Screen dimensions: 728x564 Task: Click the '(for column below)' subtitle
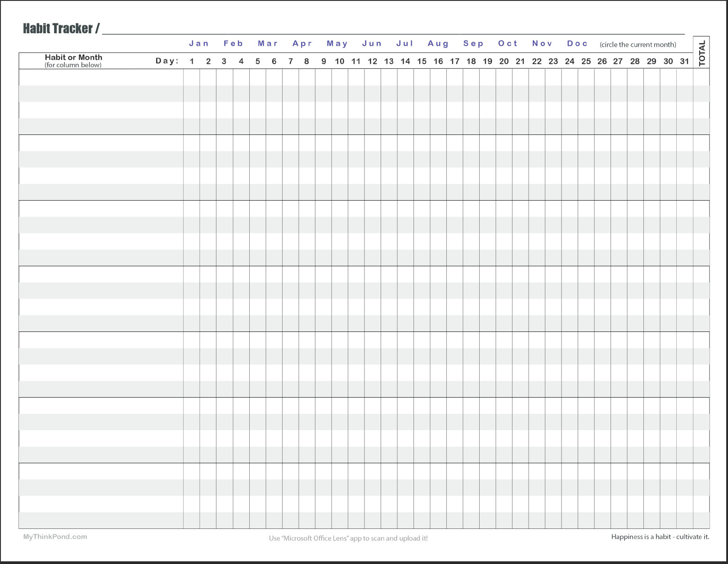coord(73,65)
